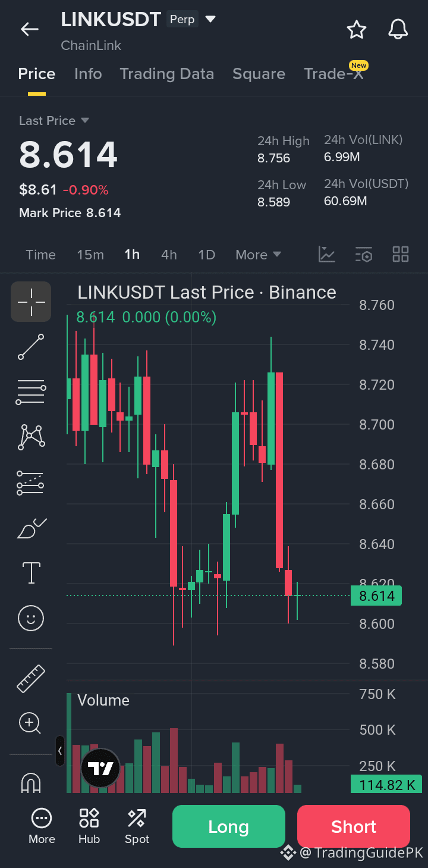Click the 750 K volume axis label

point(377,694)
